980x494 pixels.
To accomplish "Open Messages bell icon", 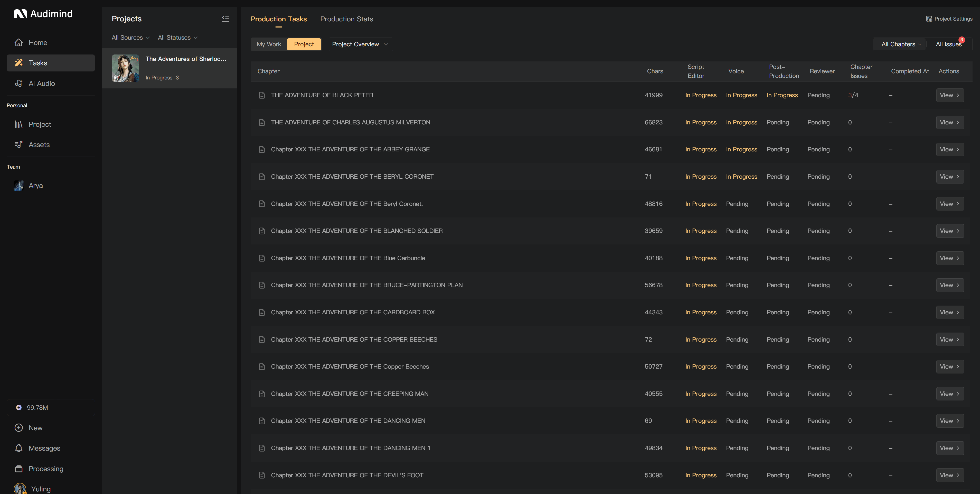I will pyautogui.click(x=19, y=448).
